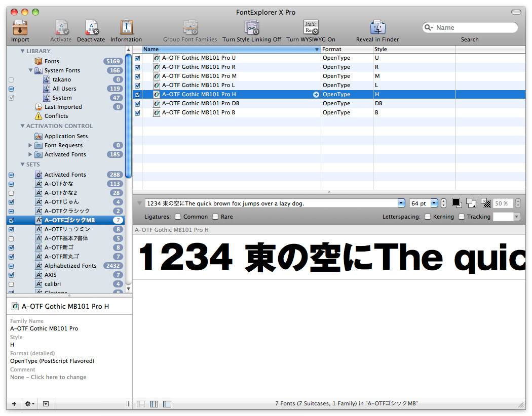
Task: Click the Deactivate toolbar icon
Action: [92, 28]
